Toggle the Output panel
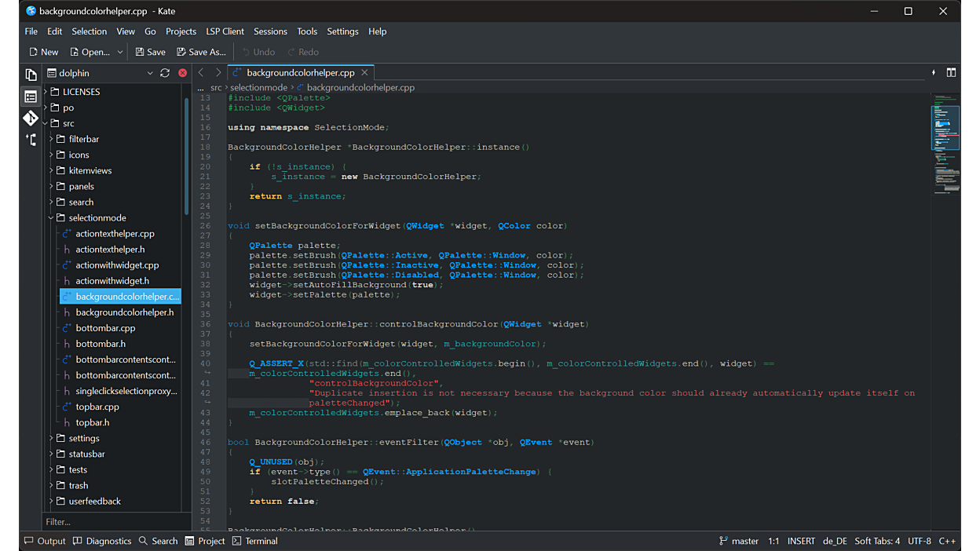980x551 pixels. (x=45, y=541)
